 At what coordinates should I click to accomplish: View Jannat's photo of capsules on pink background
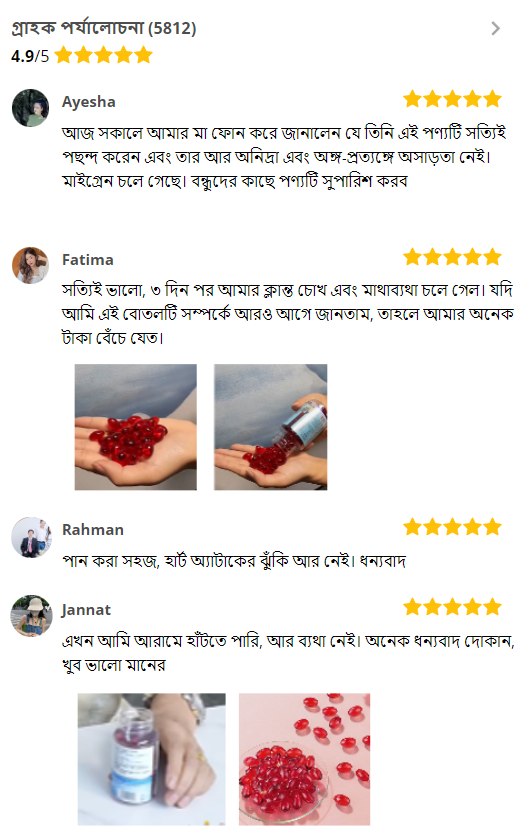click(x=304, y=759)
